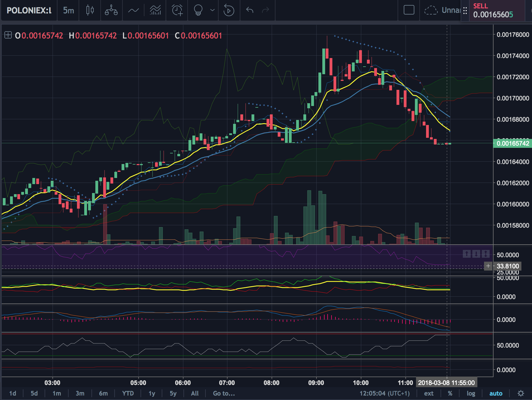Screen dimensions: 532x400
Task: Select the 1y time range
Action: [x=152, y=393]
